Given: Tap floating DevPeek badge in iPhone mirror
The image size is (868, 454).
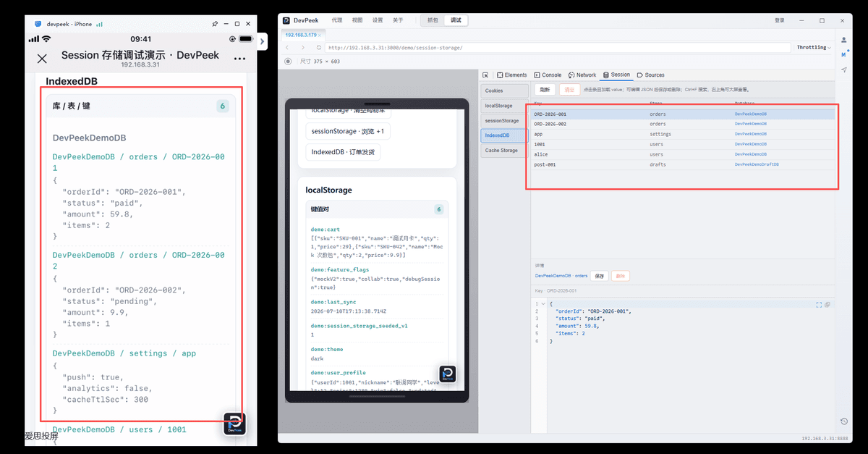Looking at the screenshot, I should [x=234, y=424].
